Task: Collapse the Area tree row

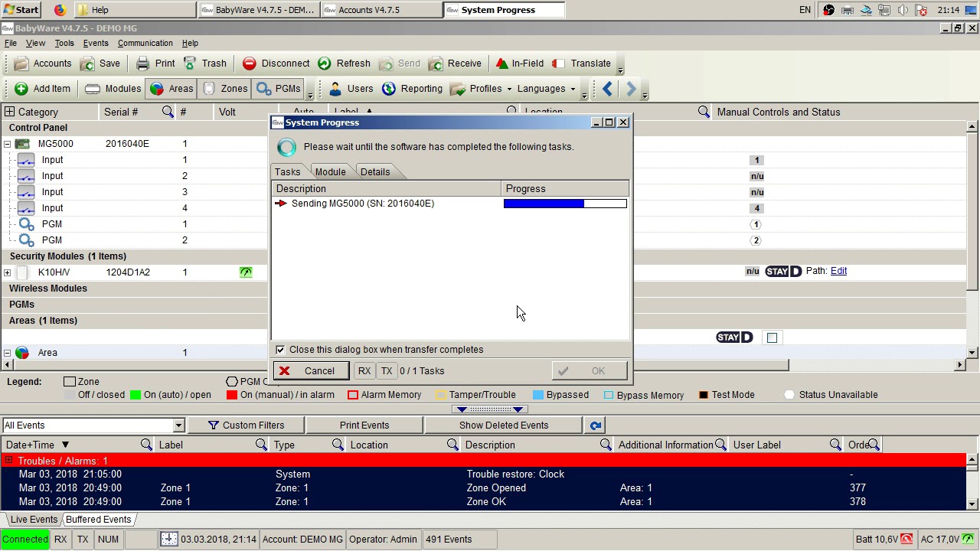Action: point(7,353)
